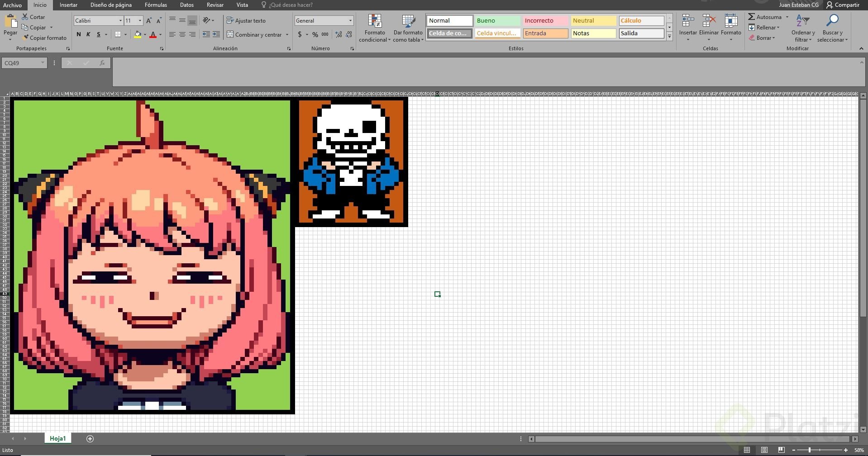
Task: Increase the indent
Action: [216, 34]
